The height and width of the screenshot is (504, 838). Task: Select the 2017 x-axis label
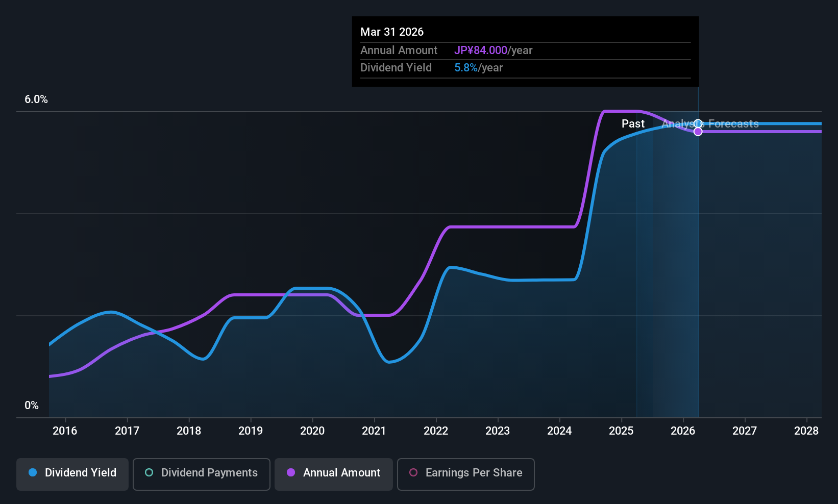coord(127,431)
